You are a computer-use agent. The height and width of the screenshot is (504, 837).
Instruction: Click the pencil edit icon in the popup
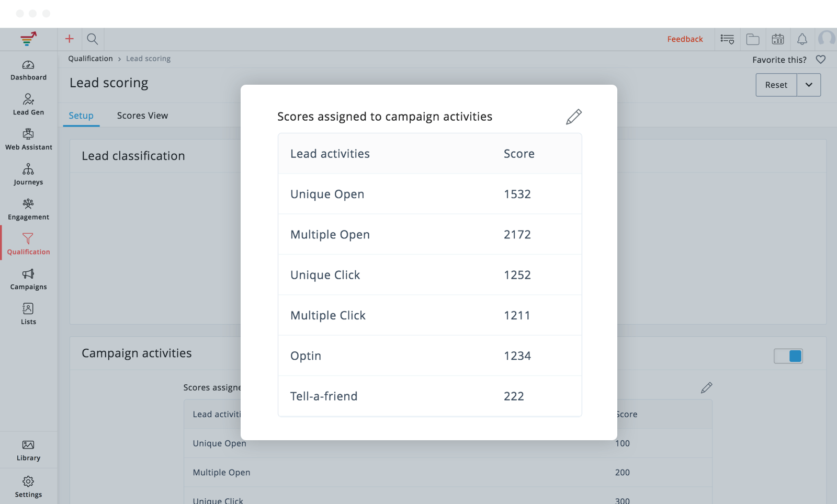coord(573,117)
